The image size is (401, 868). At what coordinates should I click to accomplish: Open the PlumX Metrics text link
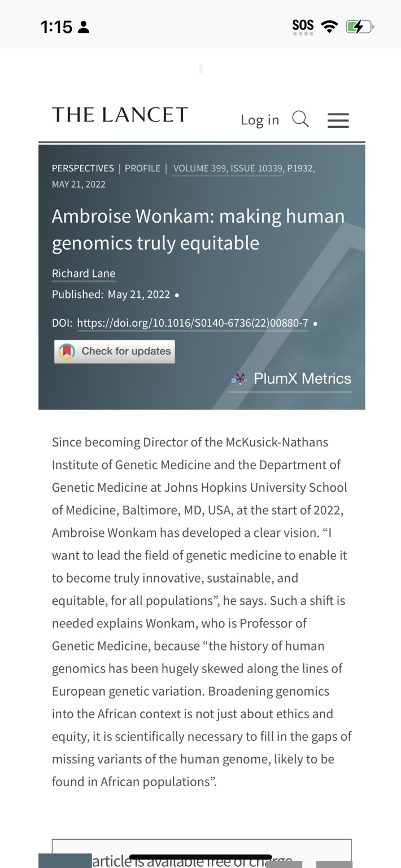(x=302, y=379)
